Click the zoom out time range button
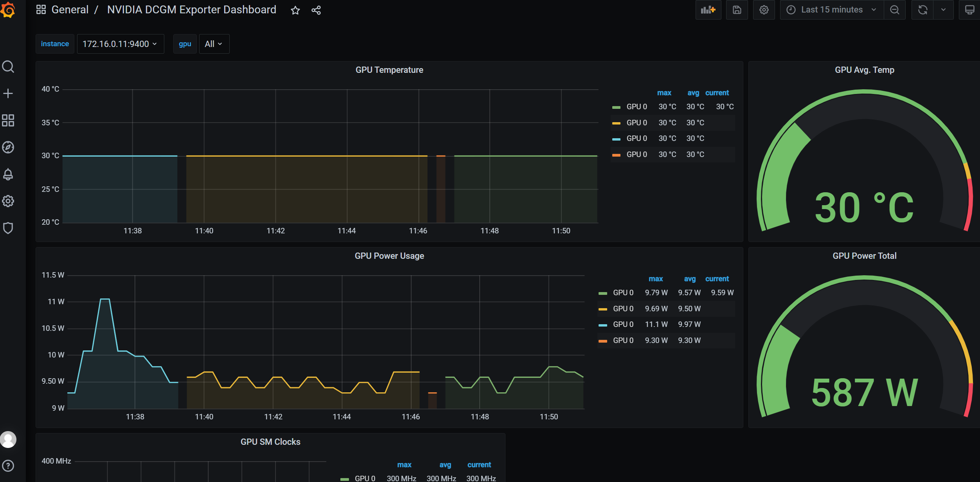The image size is (980, 482). [x=895, y=10]
